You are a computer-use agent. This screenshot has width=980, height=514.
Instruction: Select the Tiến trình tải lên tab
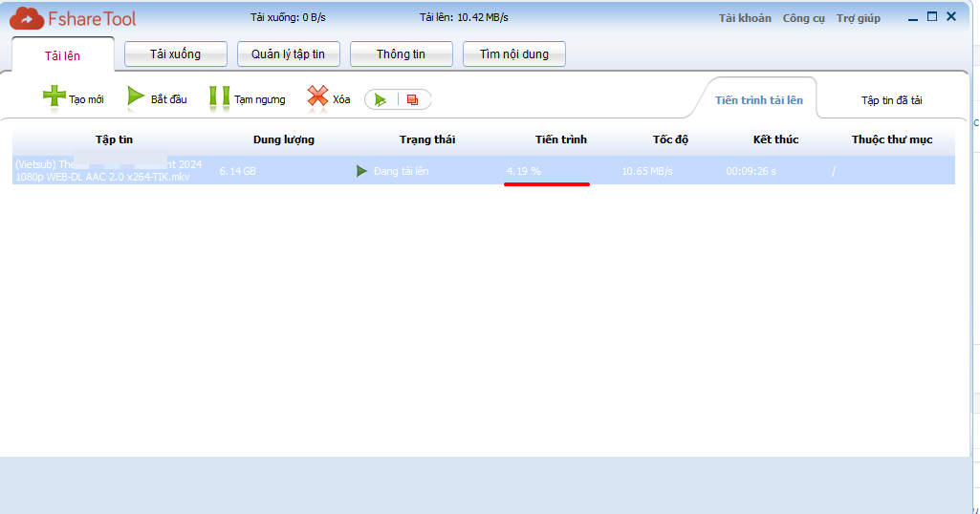(x=759, y=100)
